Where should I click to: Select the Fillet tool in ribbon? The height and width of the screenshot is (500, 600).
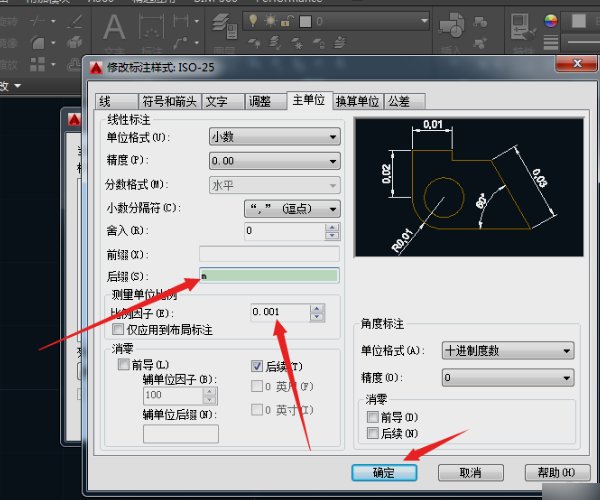38,42
